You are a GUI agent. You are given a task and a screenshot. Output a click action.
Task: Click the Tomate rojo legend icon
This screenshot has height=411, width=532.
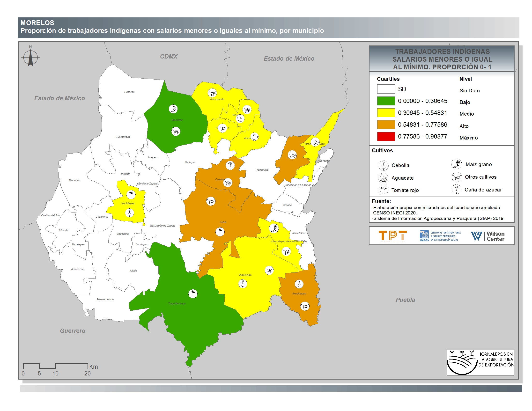[384, 190]
